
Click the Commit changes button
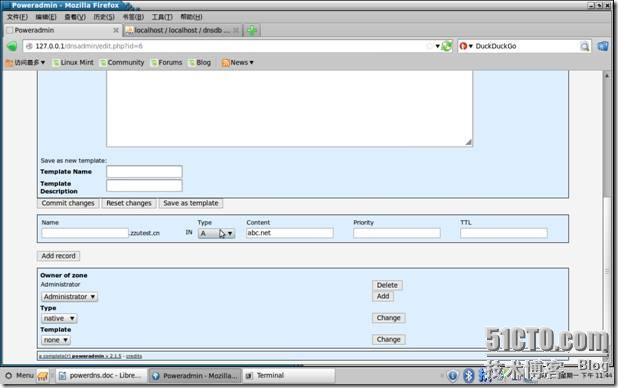(68, 203)
